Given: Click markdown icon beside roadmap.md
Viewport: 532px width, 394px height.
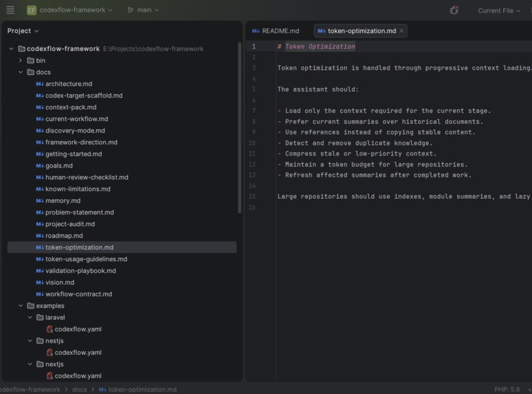Looking at the screenshot, I should [40, 236].
